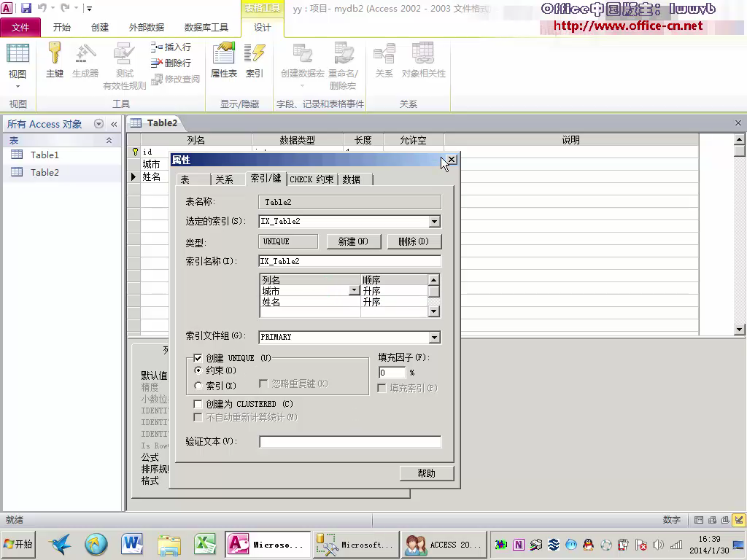Viewport: 747px width, 560px height.
Task: Click the 验证文本 input field
Action: coord(350,441)
